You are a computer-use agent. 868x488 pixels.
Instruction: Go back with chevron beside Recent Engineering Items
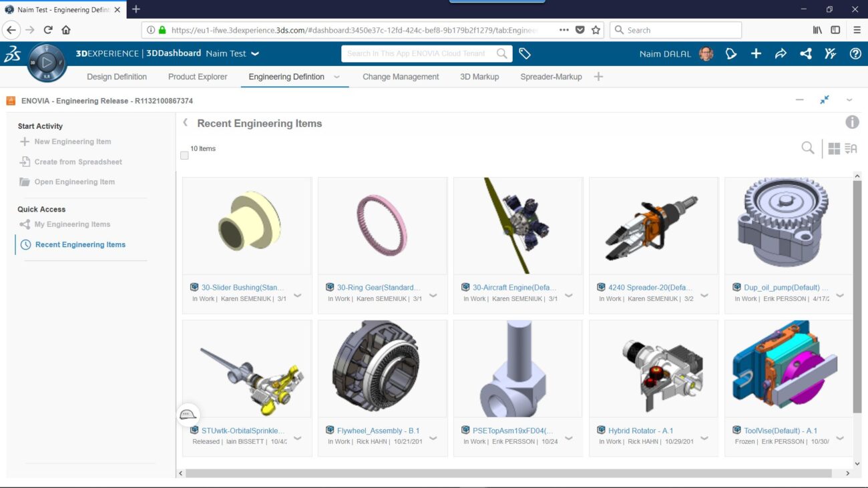pos(186,123)
